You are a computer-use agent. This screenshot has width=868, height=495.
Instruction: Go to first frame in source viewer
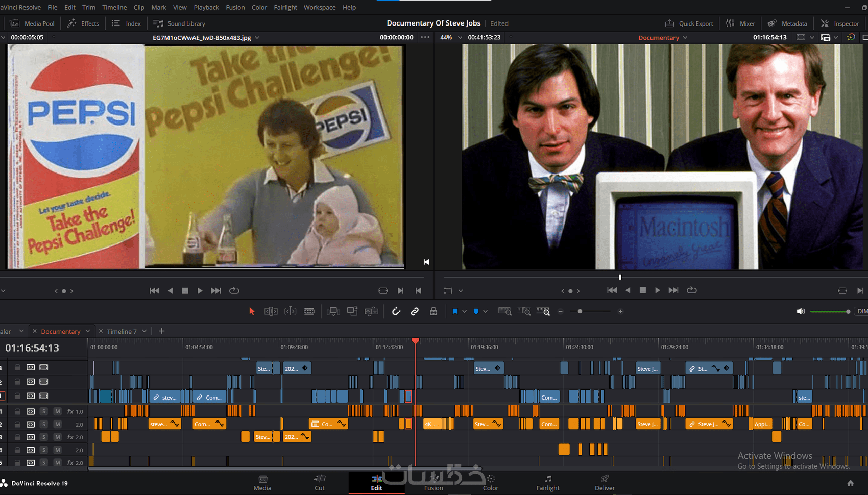point(154,291)
